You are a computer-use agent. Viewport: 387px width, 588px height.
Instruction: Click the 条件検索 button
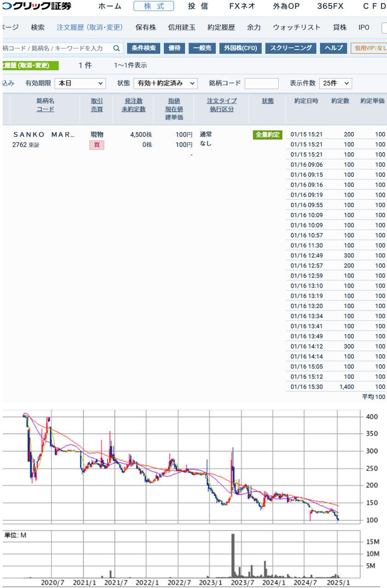[x=143, y=48]
